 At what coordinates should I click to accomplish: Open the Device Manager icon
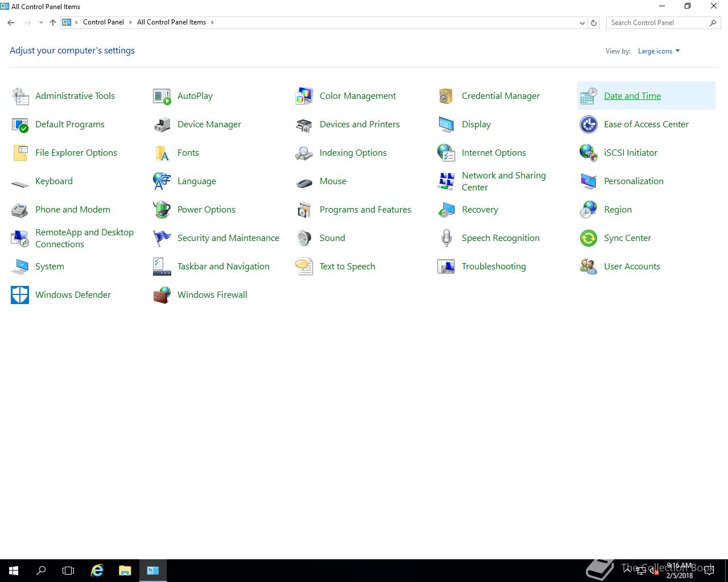[x=162, y=124]
